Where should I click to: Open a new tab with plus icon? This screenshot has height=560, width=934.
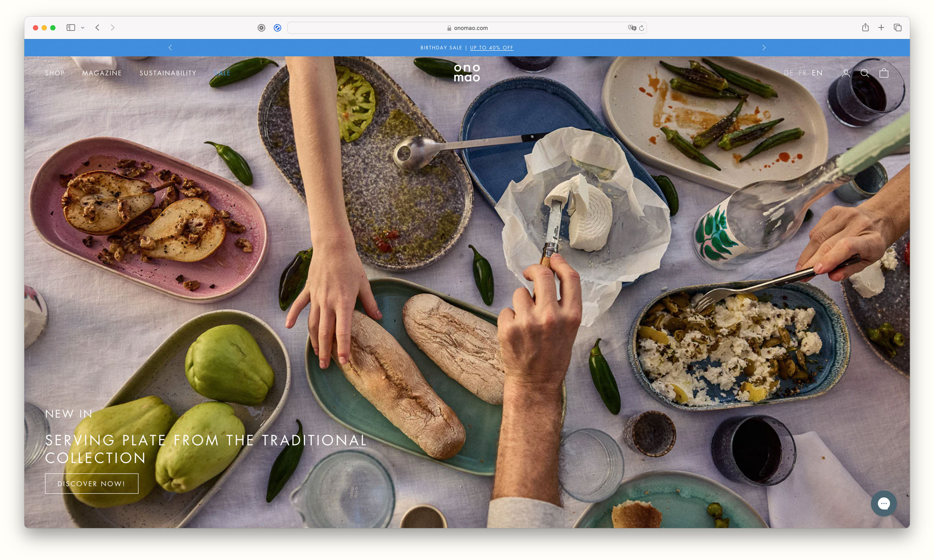(x=881, y=28)
